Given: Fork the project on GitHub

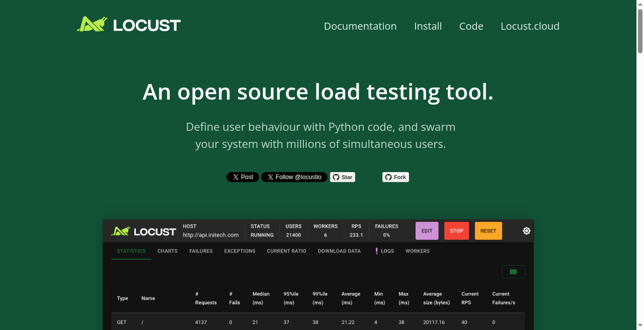Looking at the screenshot, I should (x=395, y=177).
